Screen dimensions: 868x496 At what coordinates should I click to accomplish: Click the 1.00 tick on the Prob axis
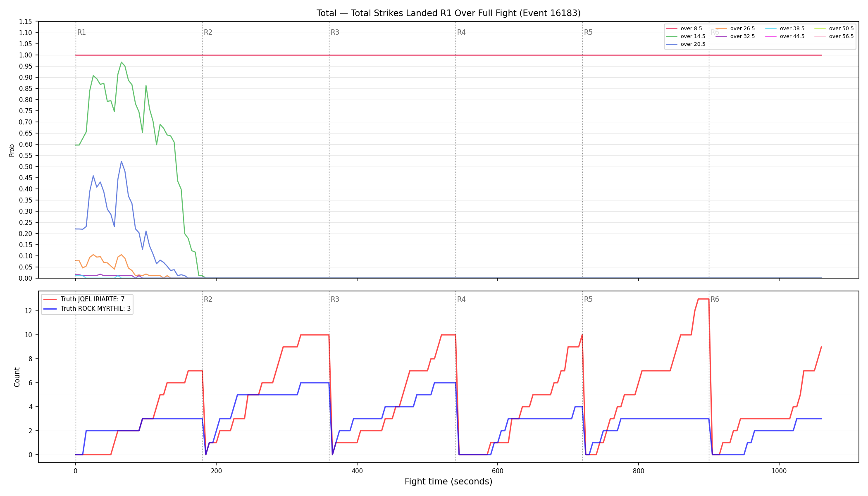[x=26, y=55]
